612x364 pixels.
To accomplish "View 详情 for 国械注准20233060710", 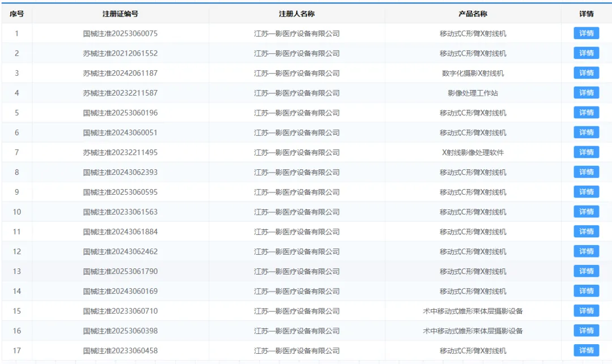I will click(x=586, y=311).
